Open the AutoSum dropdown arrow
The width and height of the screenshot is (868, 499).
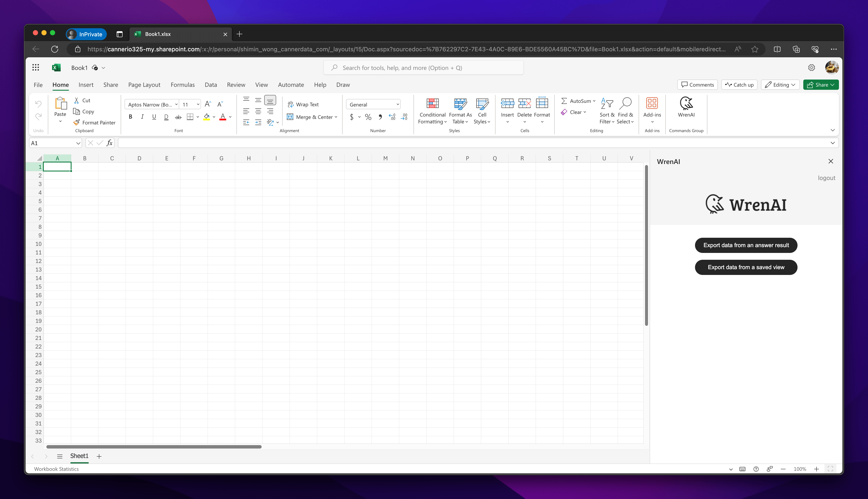click(594, 101)
